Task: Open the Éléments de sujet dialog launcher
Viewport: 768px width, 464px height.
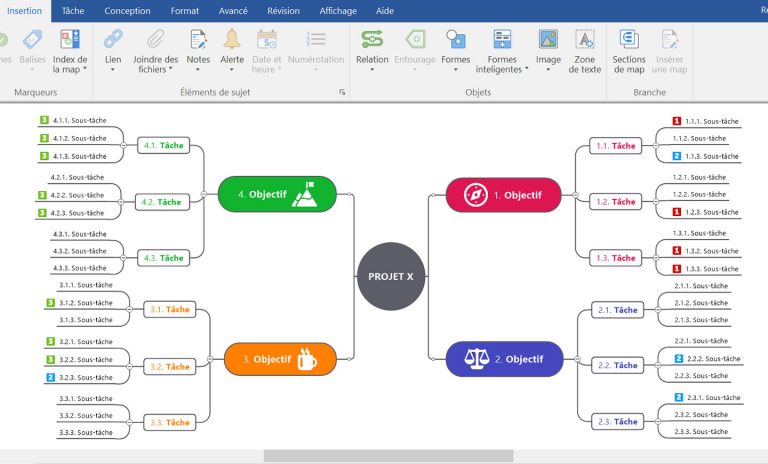Action: [342, 92]
